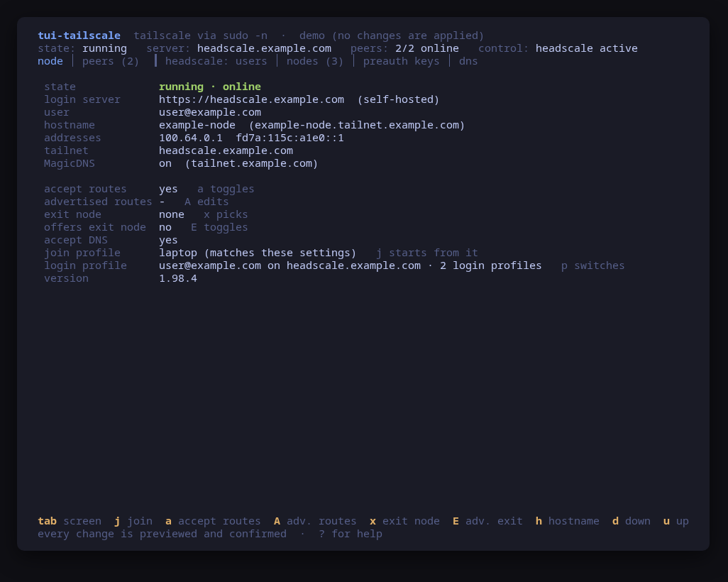Open the headscale: users tab
Viewport: 728px width, 582px height.
coord(216,61)
